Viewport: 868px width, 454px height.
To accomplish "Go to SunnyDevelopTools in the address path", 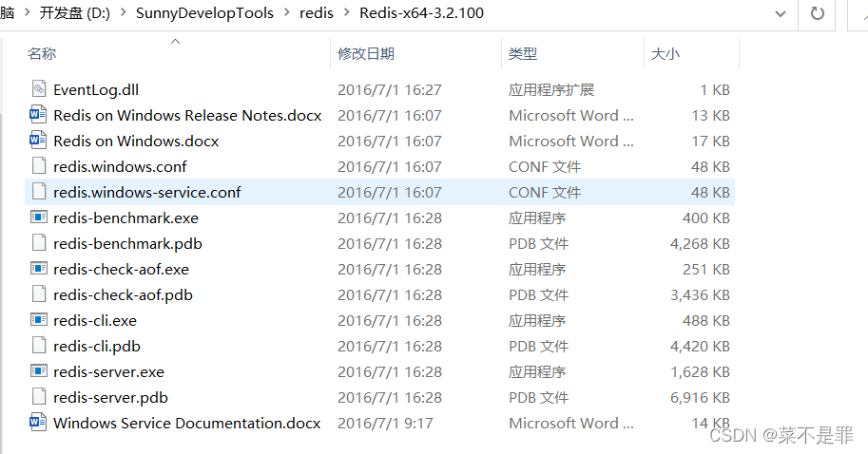I will pos(204,12).
